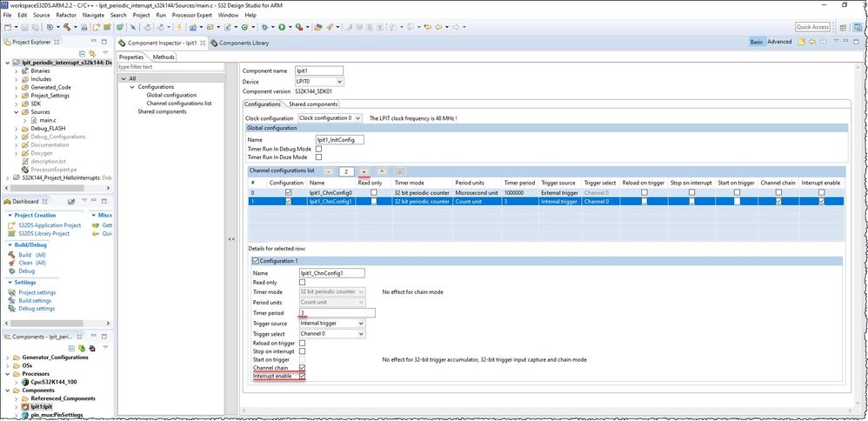868x421 pixels.
Task: Expand the Sources folder in Project Explorer
Action: pyautogui.click(x=16, y=112)
